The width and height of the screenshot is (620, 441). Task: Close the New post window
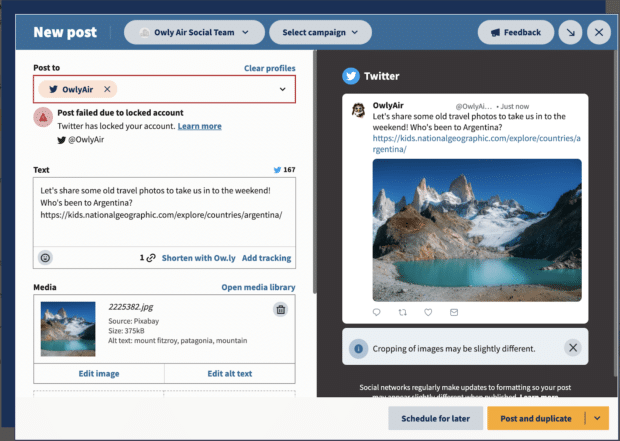[x=599, y=32]
